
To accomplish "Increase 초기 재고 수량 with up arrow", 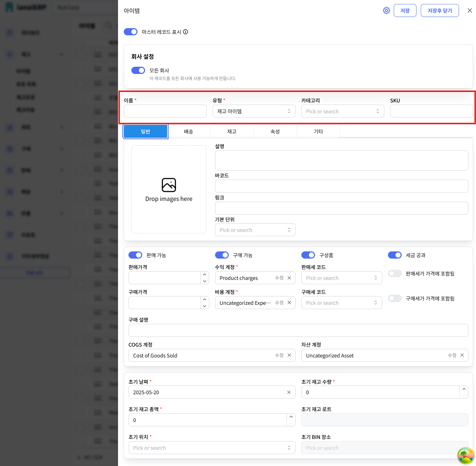I will (464, 389).
